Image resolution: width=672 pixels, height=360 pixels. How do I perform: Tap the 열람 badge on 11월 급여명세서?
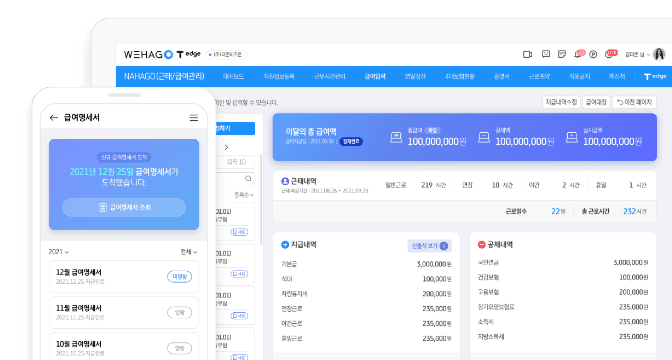pos(180,313)
